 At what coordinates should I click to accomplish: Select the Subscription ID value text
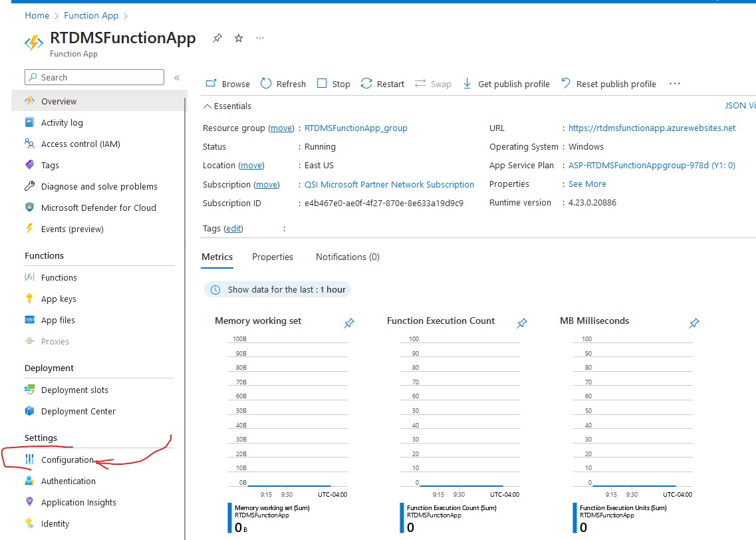pyautogui.click(x=384, y=203)
